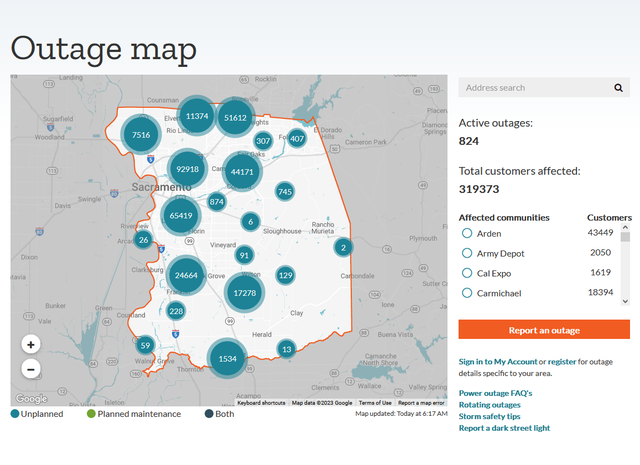The width and height of the screenshot is (640, 465).
Task: Select the Arden community radio button
Action: (467, 233)
